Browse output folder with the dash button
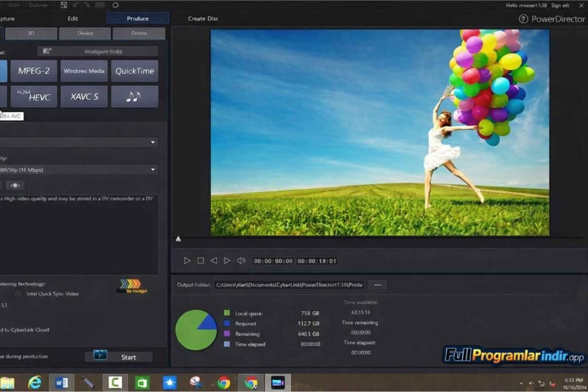The height and width of the screenshot is (392, 588). click(x=377, y=285)
